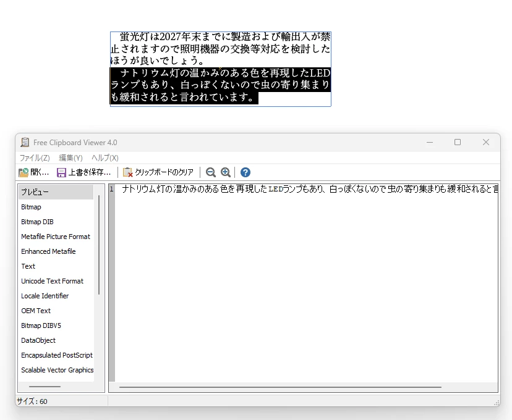The width and height of the screenshot is (512, 420).
Task: Select Scalable Vector Graphics entry
Action: (x=56, y=370)
